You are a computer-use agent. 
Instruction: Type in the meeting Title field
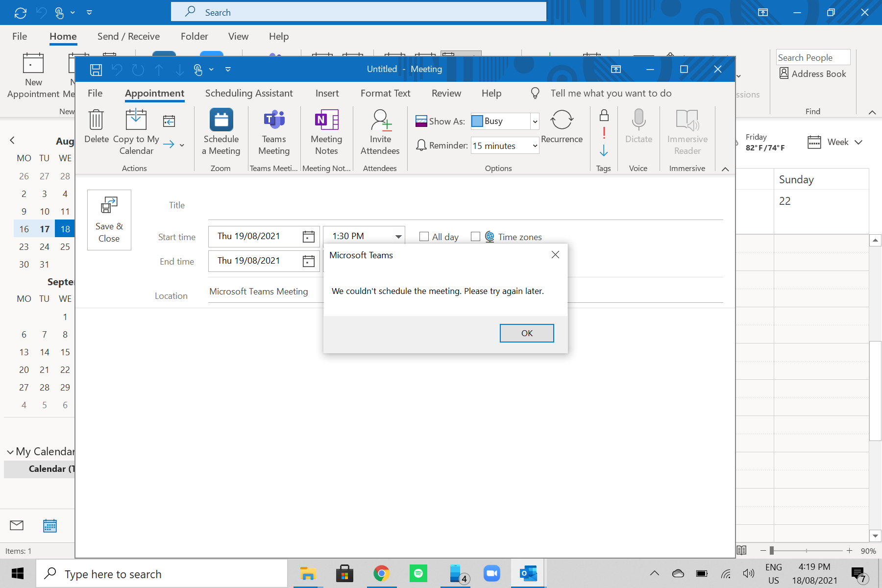click(x=441, y=205)
